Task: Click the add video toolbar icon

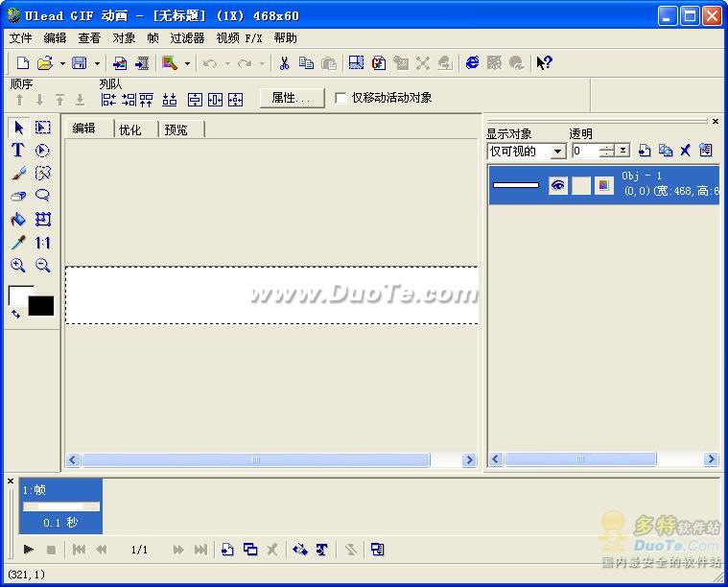Action: (142, 62)
